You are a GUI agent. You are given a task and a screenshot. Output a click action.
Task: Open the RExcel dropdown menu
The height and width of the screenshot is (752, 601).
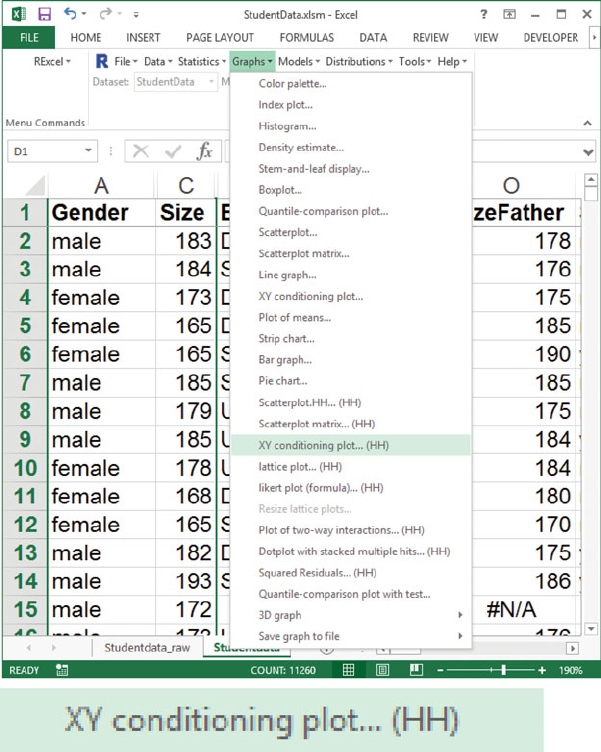(x=52, y=61)
